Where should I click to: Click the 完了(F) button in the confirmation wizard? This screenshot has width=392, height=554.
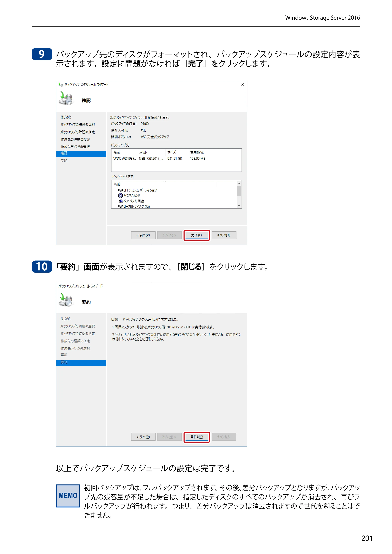[196, 235]
